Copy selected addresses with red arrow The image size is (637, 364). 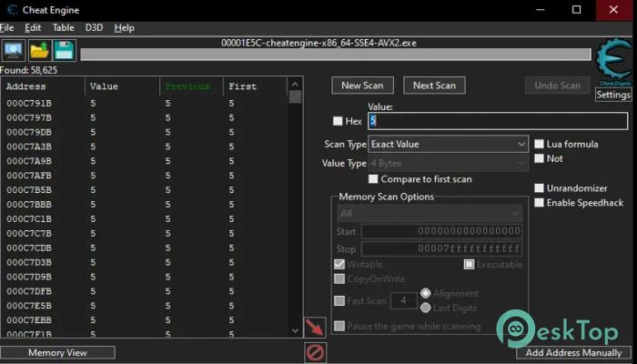tap(315, 328)
